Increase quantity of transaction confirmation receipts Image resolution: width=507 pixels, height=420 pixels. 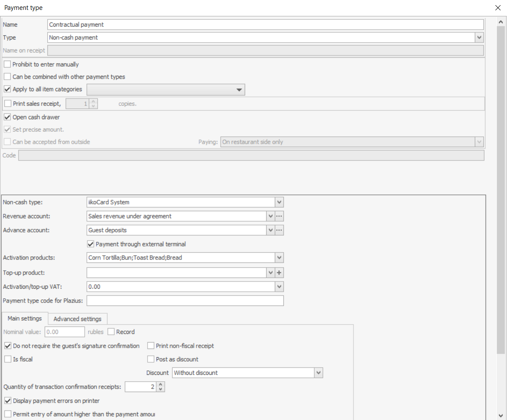pyautogui.click(x=161, y=385)
